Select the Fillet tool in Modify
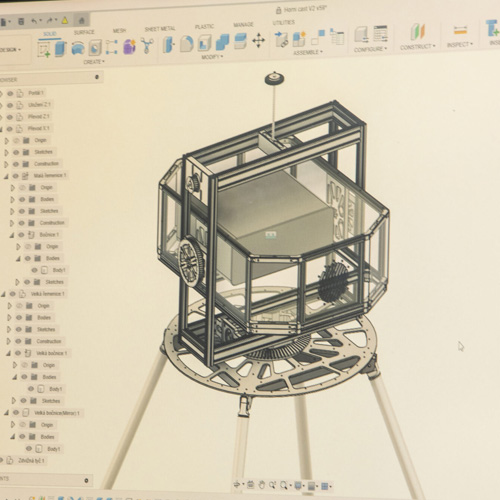500x500 pixels. tap(187, 44)
